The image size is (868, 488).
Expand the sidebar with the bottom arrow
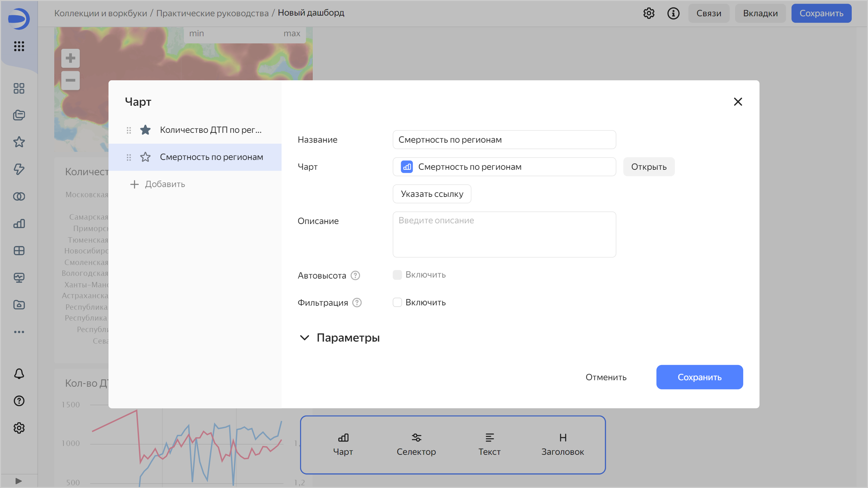pos(19,481)
